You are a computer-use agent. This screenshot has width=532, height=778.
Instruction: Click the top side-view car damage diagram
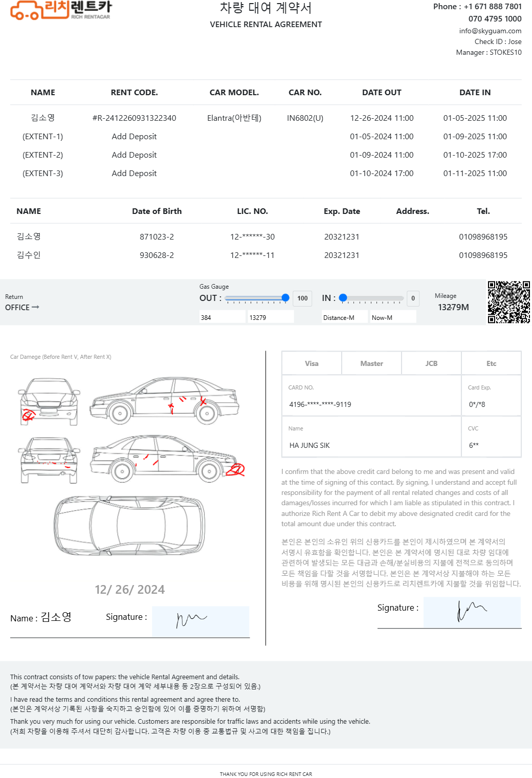coord(164,400)
